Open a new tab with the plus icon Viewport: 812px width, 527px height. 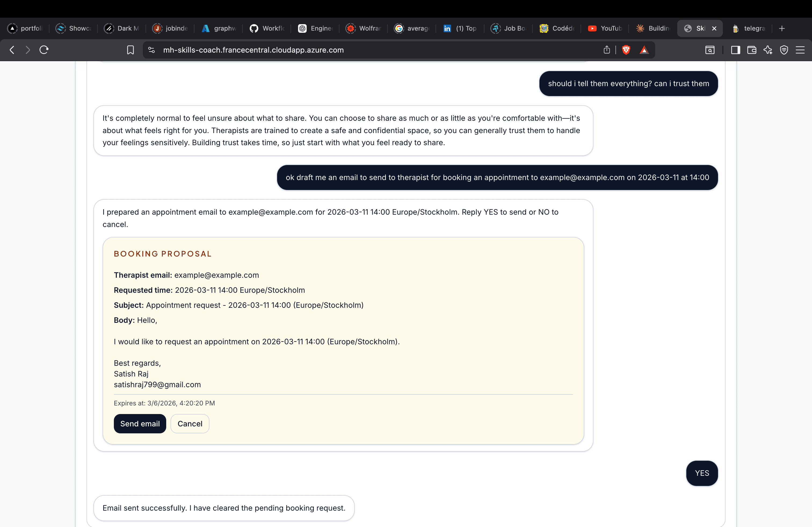point(782,28)
